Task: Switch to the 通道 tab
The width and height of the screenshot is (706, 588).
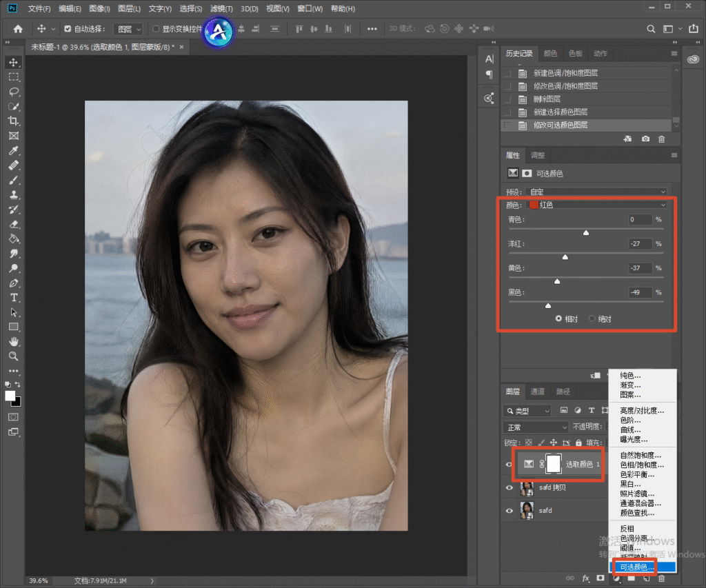Action: (537, 392)
